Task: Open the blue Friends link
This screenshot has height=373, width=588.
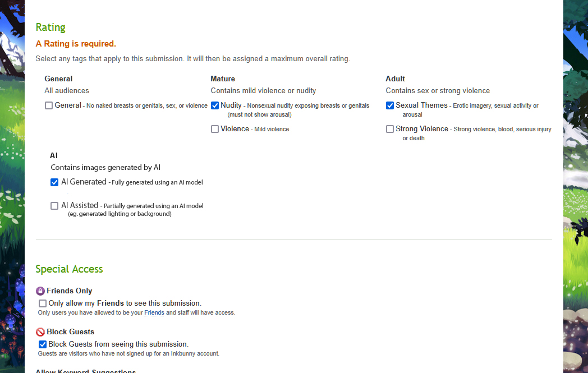Action: pyautogui.click(x=154, y=312)
